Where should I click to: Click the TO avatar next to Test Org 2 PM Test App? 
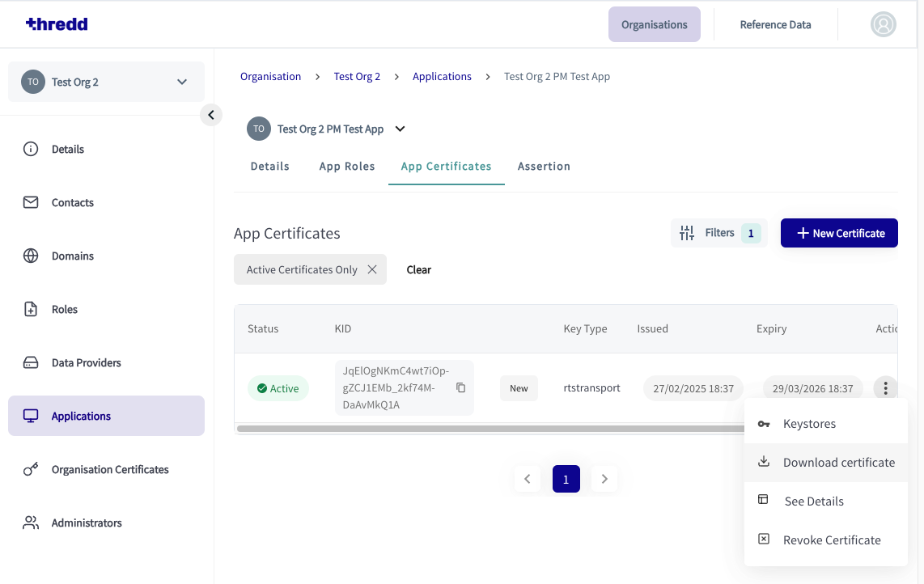(x=259, y=129)
